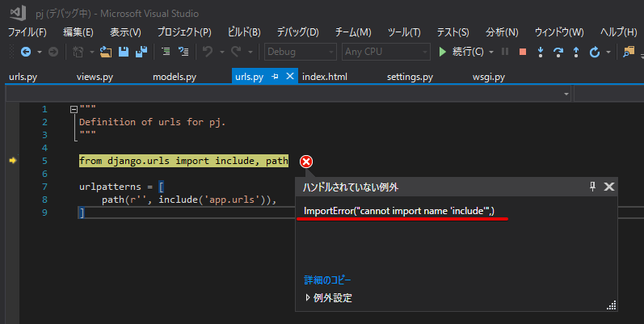Switch to the index.html tab
The image size is (644, 324).
(325, 77)
